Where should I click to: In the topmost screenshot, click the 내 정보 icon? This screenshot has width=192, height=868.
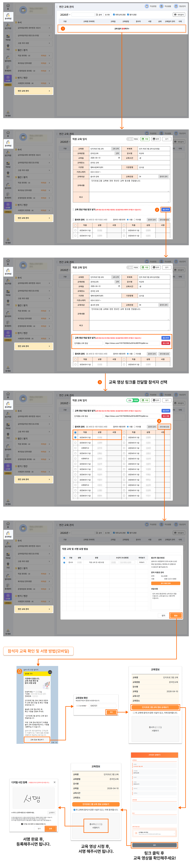pos(8,114)
